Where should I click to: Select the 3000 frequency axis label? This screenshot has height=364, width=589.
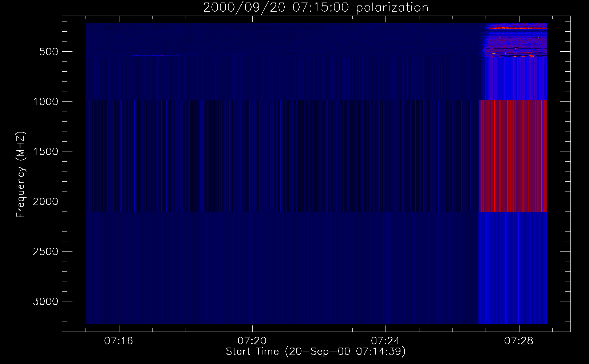click(46, 301)
